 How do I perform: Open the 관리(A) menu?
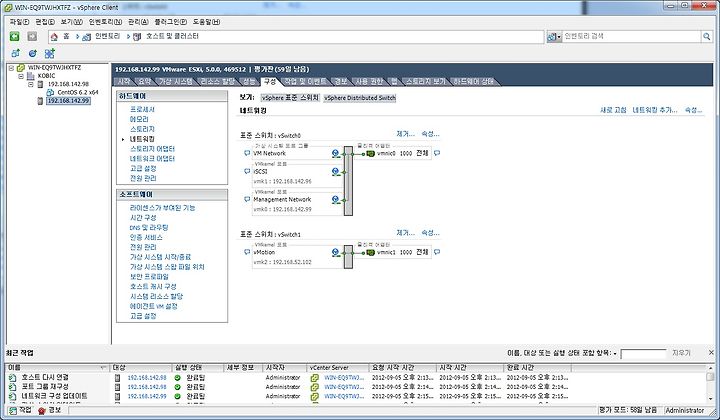click(138, 22)
